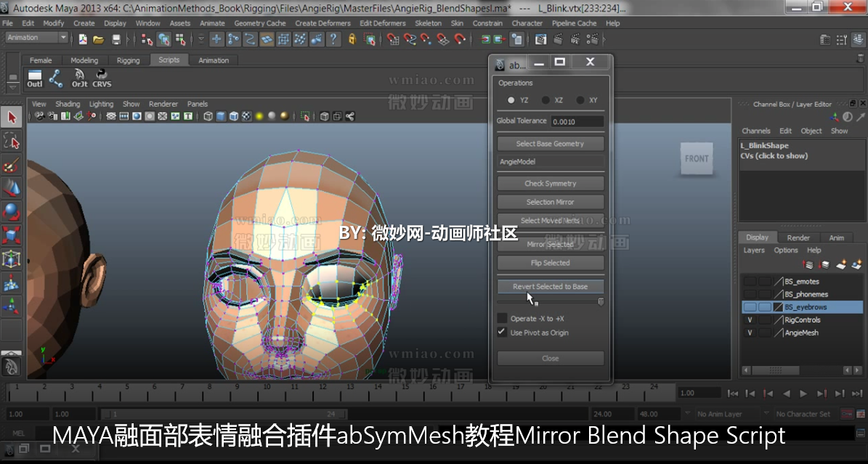The width and height of the screenshot is (868, 464).
Task: Toggle visibility of RigControls layer
Action: [x=750, y=320]
